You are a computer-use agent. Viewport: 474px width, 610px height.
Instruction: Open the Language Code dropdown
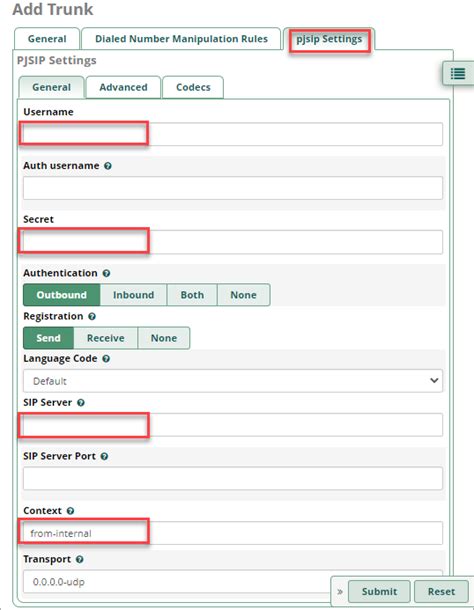233,381
